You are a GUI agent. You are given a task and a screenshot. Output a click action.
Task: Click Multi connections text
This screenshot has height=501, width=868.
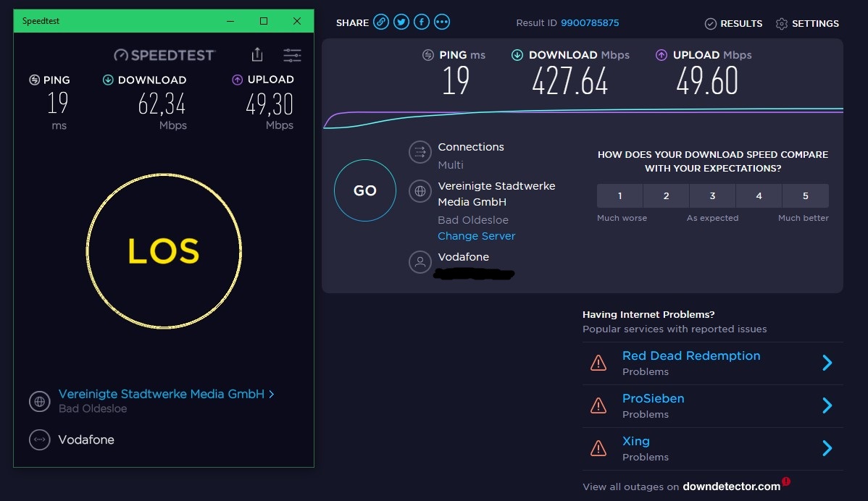pyautogui.click(x=451, y=165)
